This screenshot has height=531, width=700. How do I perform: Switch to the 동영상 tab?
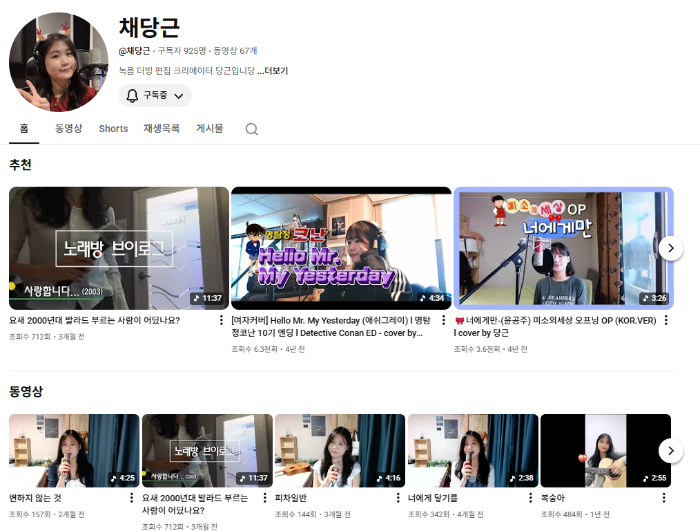(69, 129)
